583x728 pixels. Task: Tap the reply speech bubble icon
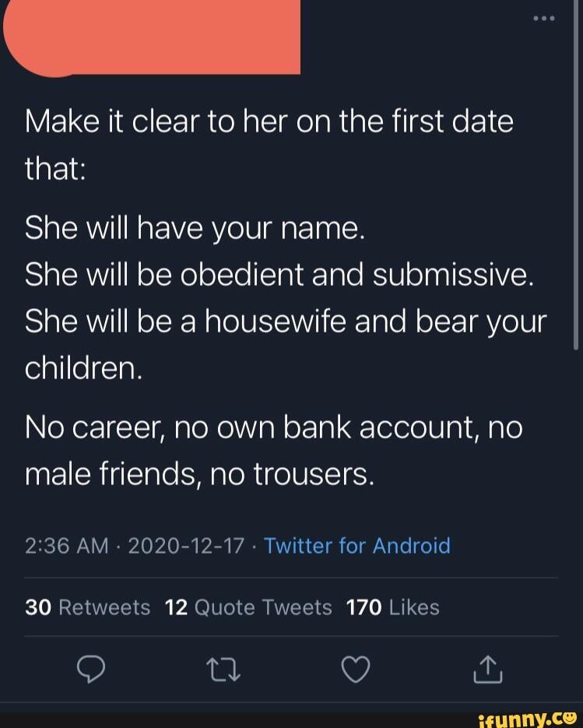pyautogui.click(x=91, y=670)
